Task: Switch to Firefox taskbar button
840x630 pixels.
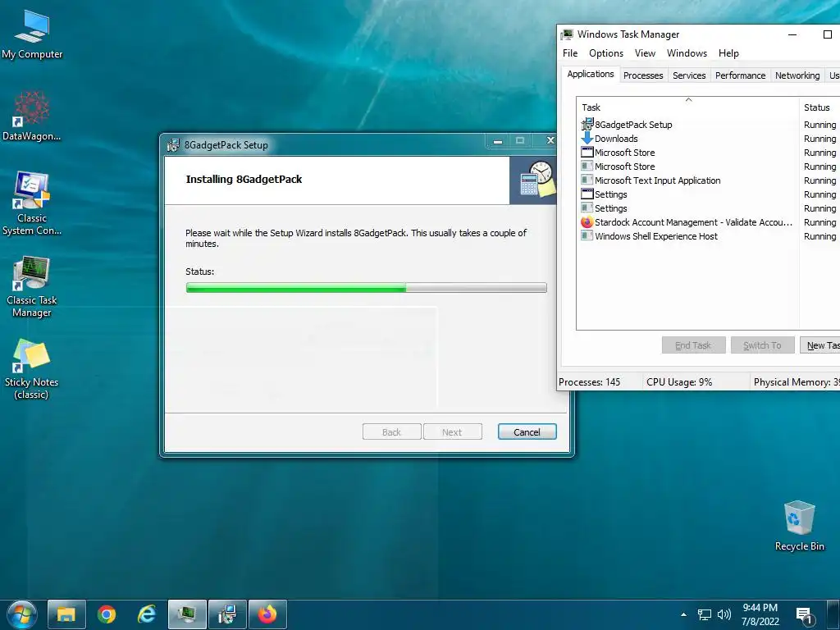Action: 267,614
